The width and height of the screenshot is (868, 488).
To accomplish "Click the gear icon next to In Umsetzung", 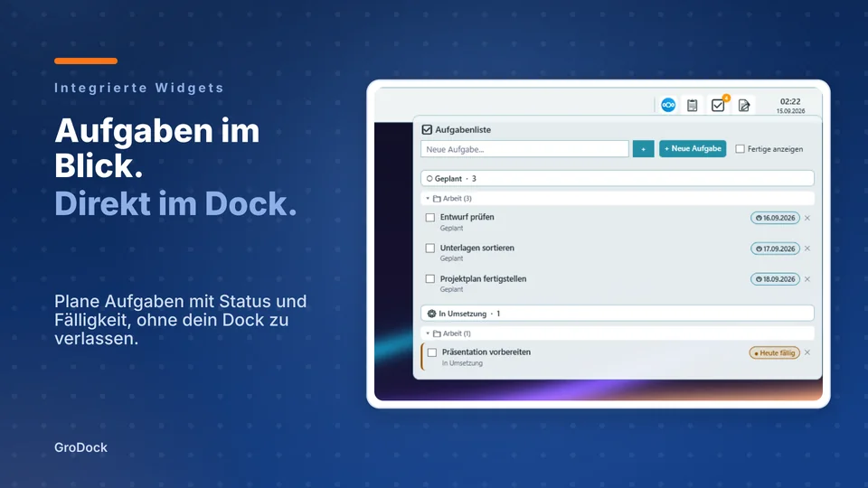I will [432, 314].
